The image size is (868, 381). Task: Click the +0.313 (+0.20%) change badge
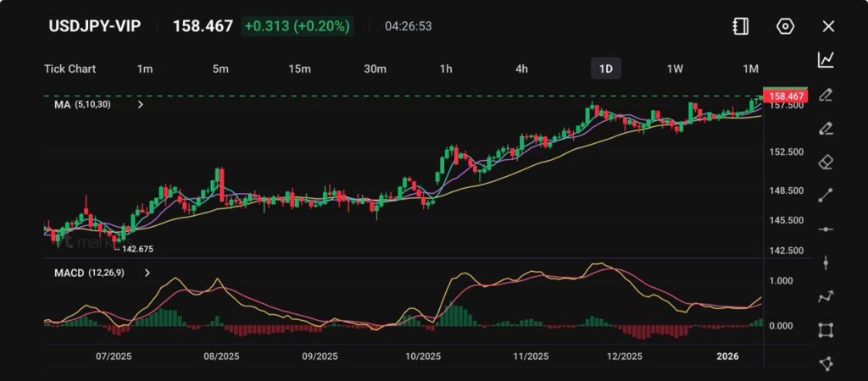298,26
